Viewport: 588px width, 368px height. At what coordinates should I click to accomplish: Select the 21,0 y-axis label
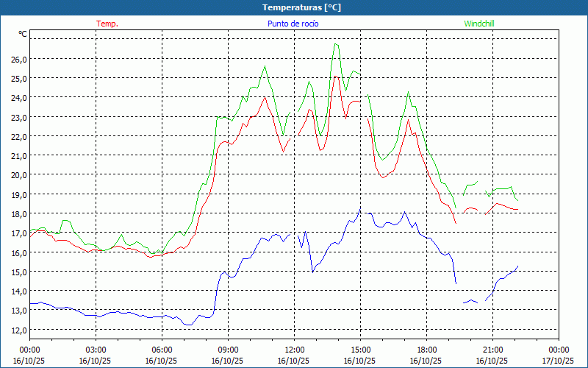click(18, 155)
